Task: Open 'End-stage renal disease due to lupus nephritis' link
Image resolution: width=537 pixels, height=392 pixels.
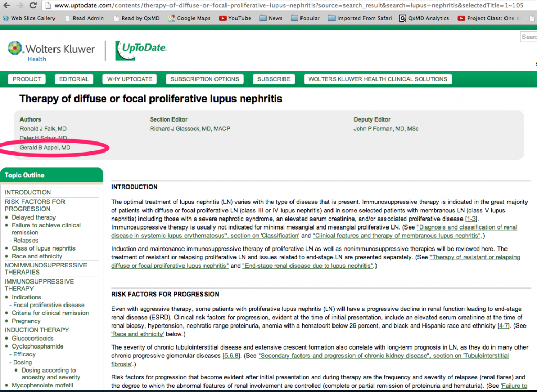Action: point(307,266)
